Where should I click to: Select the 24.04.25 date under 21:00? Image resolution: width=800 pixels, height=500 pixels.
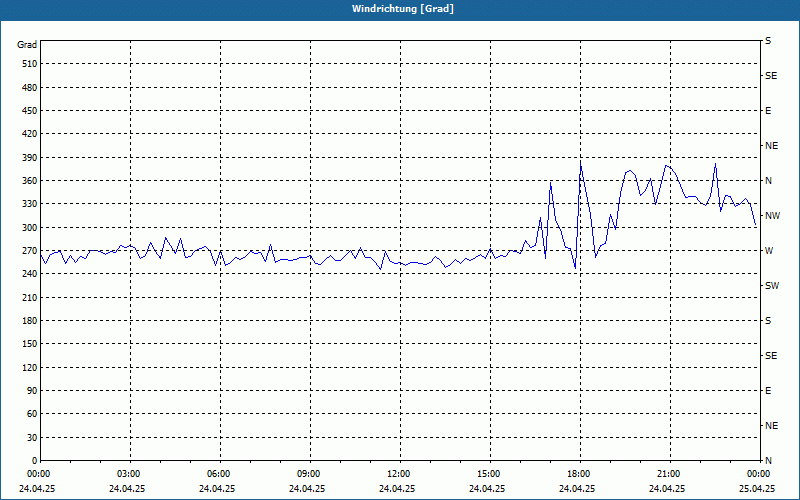[667, 489]
